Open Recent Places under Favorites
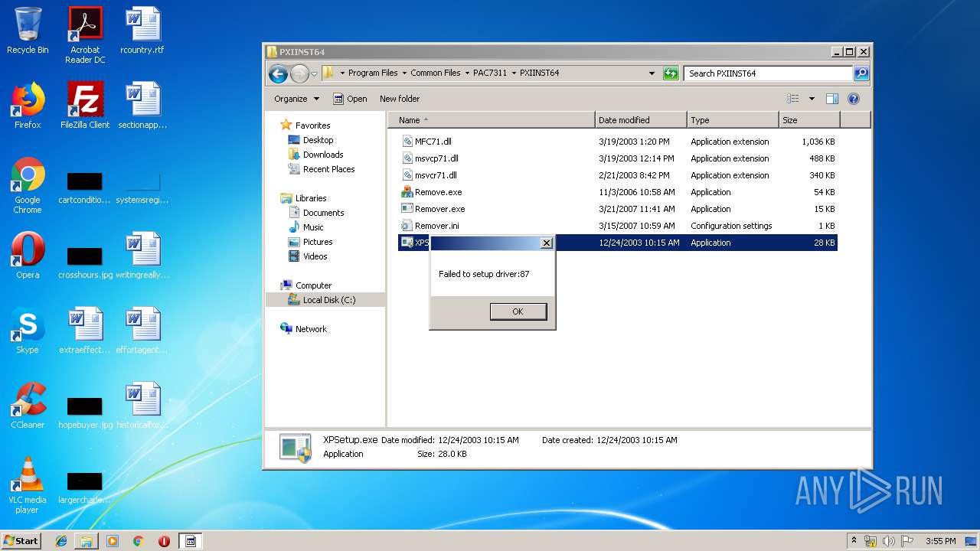 328,169
